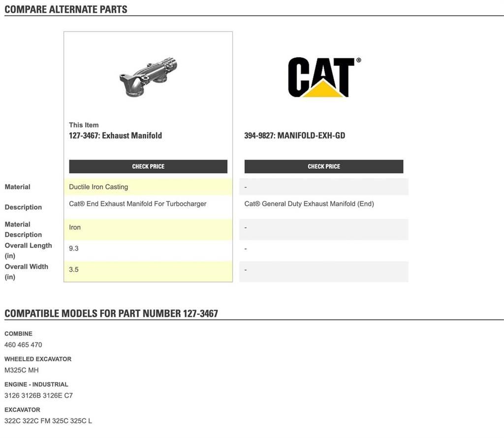Open the 394-9827 MANIFOLD-EXH-GD listing
This screenshot has height=438, width=504.
point(295,135)
